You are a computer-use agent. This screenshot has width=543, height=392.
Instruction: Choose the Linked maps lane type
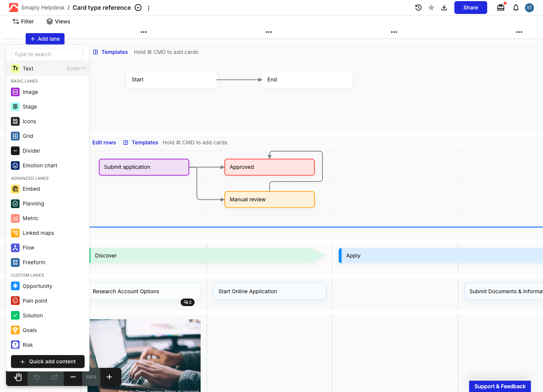[x=48, y=233]
